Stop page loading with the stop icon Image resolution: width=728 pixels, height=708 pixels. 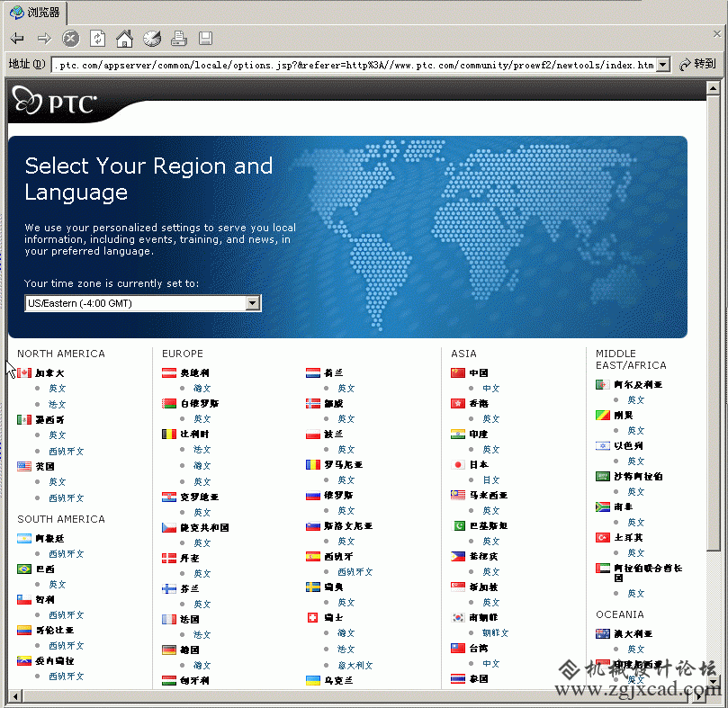click(x=70, y=39)
